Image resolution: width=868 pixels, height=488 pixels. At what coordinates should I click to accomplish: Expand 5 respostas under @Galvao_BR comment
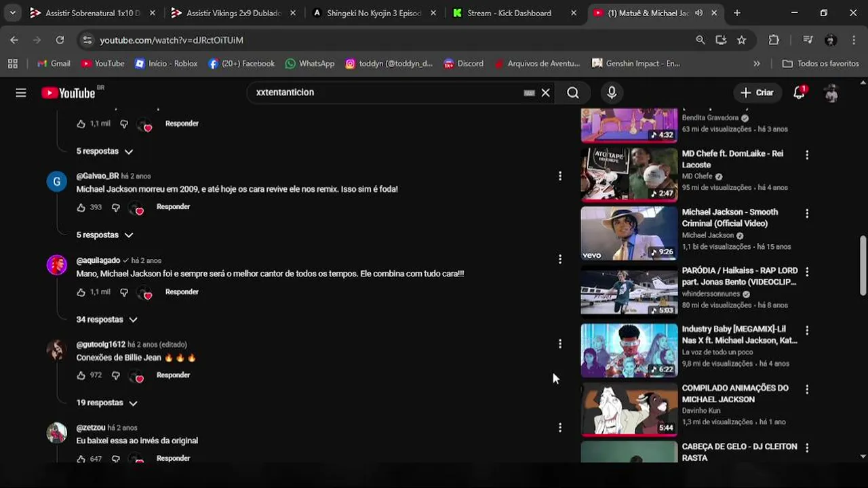point(104,235)
